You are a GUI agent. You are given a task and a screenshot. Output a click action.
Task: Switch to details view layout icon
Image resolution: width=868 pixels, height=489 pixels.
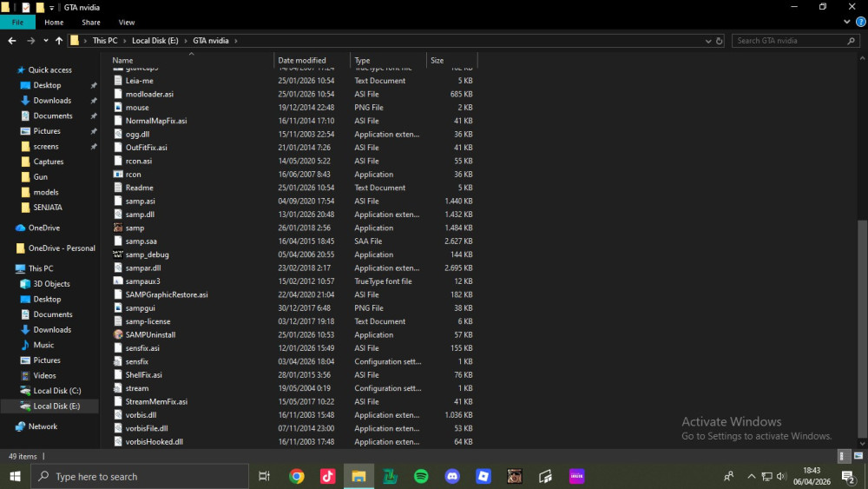[x=842, y=456]
